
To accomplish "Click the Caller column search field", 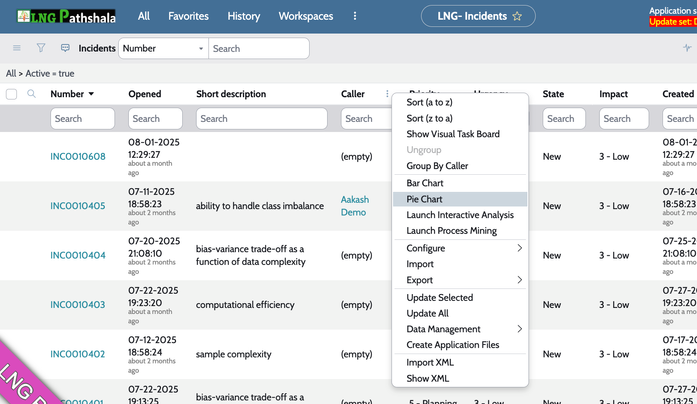I will (366, 119).
